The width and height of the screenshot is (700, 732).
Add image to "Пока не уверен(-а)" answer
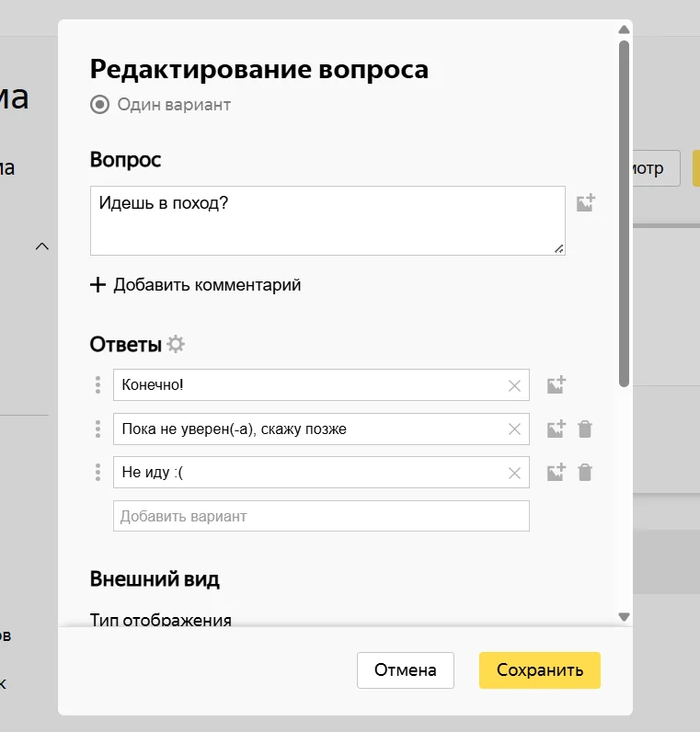click(x=556, y=429)
